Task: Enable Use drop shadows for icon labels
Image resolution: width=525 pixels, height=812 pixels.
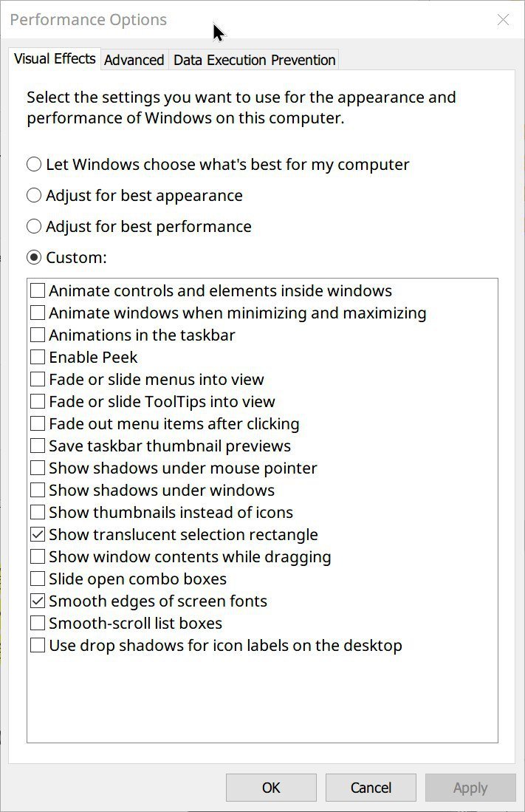Action: (x=38, y=645)
